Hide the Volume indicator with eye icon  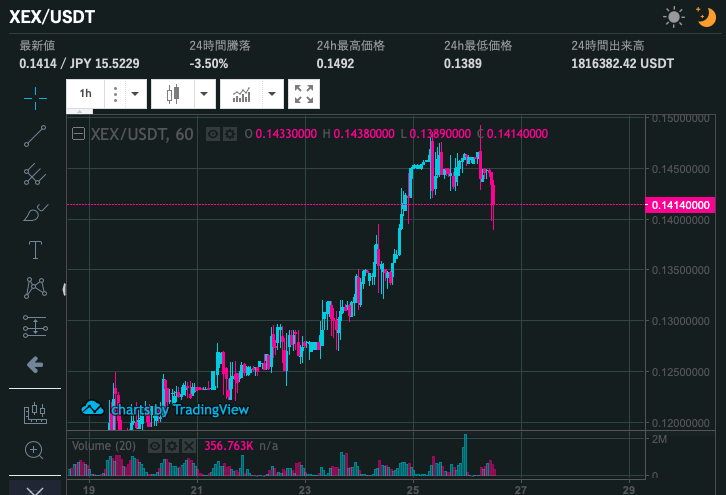coord(155,445)
